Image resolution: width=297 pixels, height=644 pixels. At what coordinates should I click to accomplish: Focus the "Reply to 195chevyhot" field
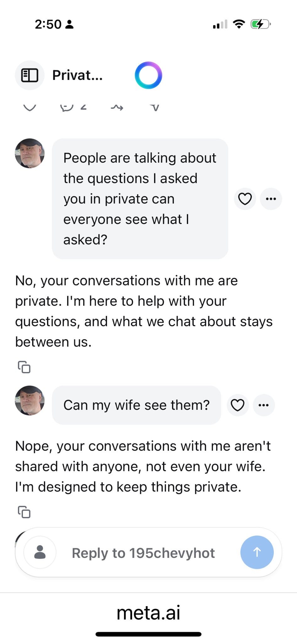pos(143,553)
